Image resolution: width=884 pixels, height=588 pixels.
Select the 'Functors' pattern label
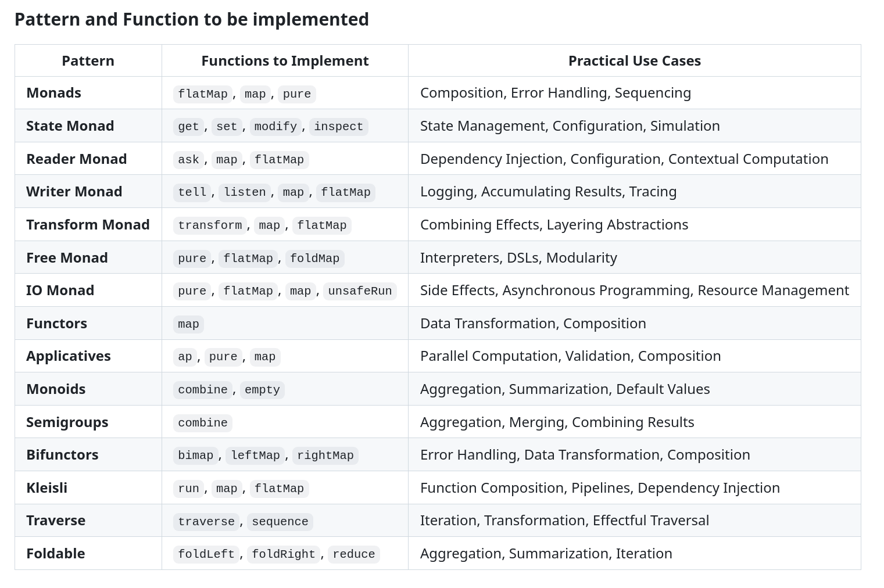pyautogui.click(x=56, y=324)
